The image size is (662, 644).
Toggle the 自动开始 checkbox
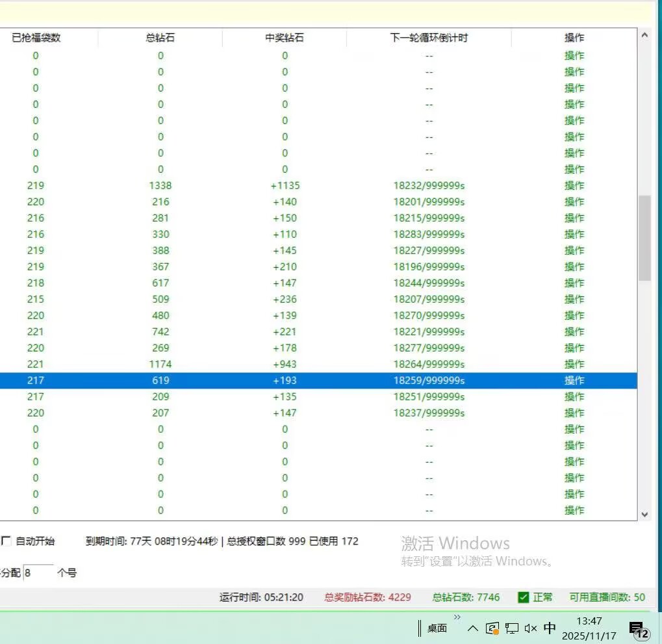tap(6, 541)
